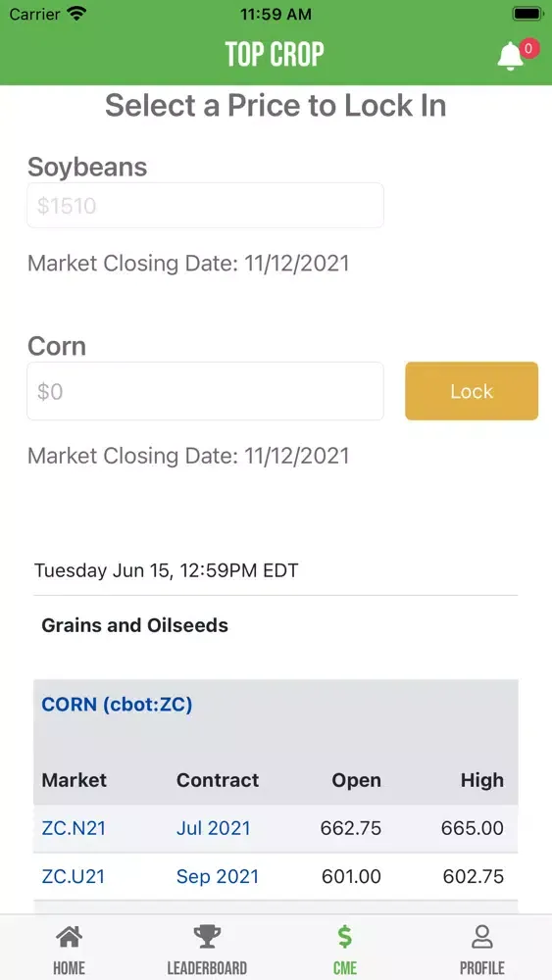Open the CORN (cbot:ZC) link
Viewport: 552px width, 980px height.
[117, 705]
